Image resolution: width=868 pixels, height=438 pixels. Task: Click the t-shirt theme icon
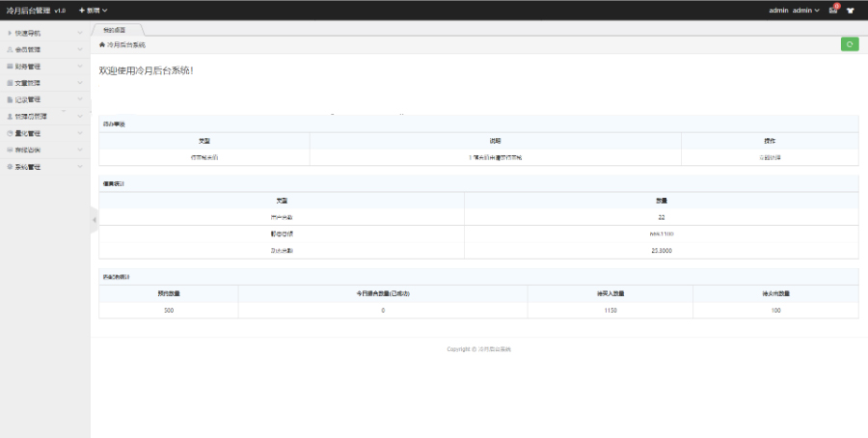(852, 11)
